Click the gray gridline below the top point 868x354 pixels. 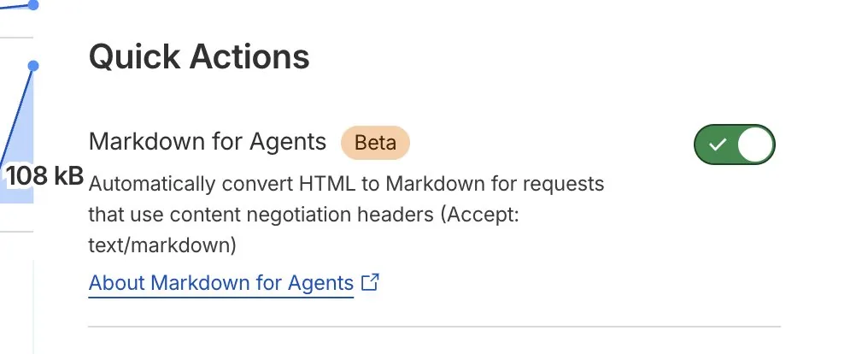(x=16, y=37)
